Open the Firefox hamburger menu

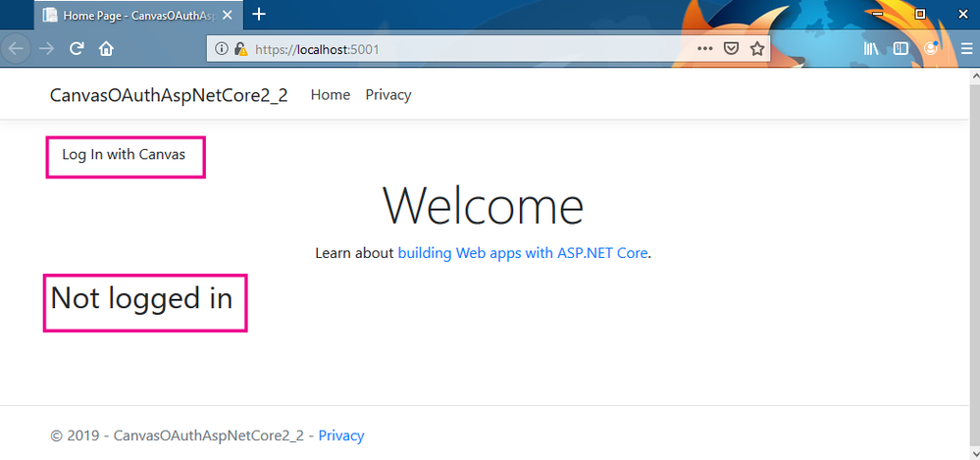coord(966,49)
